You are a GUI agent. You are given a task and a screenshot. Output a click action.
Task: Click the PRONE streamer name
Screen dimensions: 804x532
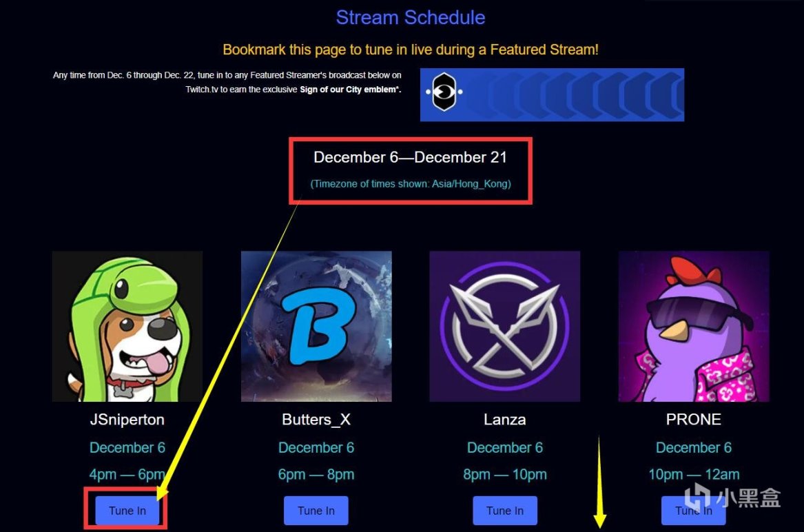[694, 420]
